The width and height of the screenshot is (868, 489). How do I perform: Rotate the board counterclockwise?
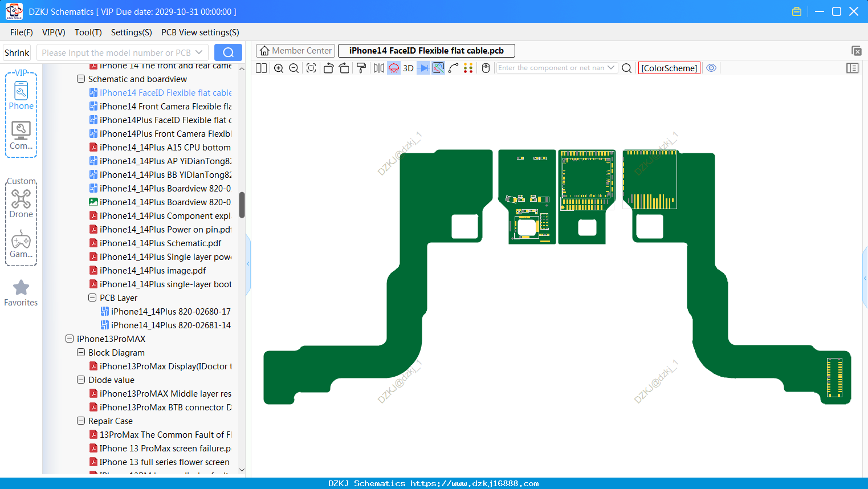328,68
